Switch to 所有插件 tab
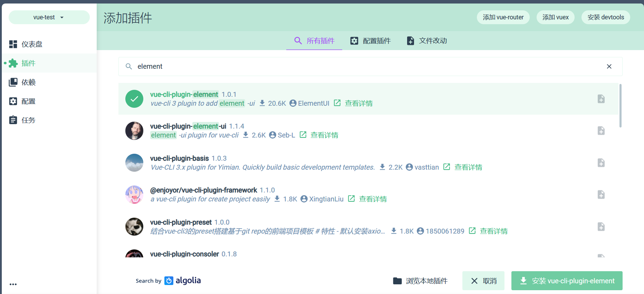 (314, 41)
